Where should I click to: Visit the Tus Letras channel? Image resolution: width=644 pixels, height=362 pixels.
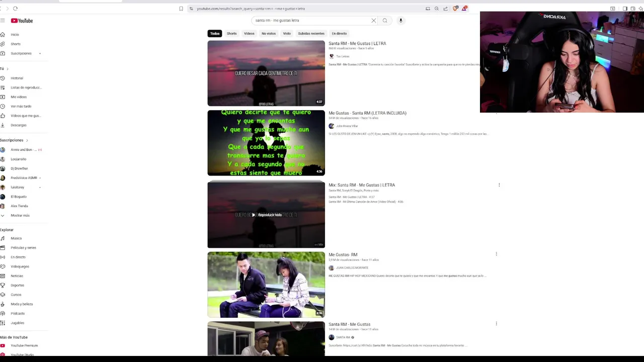[x=342, y=56]
